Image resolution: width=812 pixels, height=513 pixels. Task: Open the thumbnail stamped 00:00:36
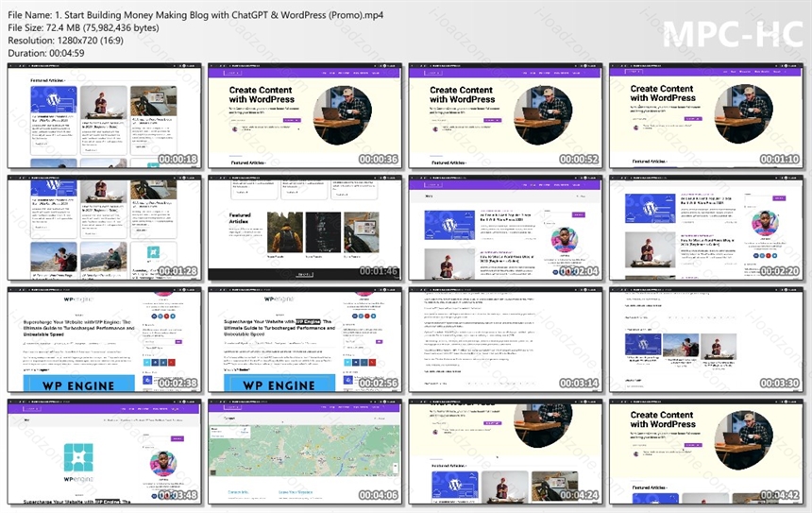[305, 116]
